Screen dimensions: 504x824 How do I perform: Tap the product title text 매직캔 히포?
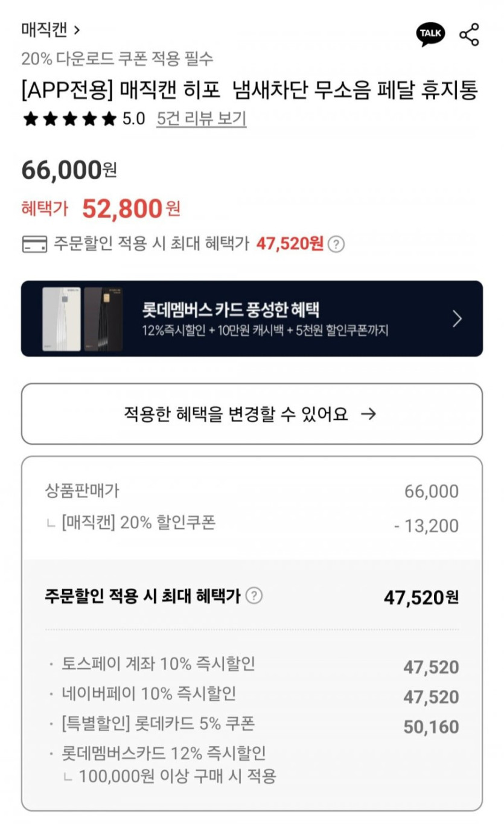coord(250,91)
